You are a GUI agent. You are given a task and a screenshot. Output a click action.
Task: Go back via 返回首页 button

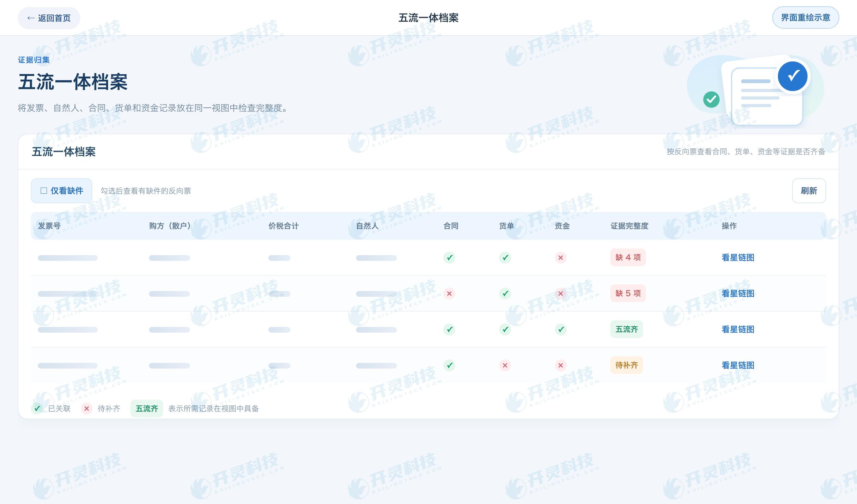(49, 18)
